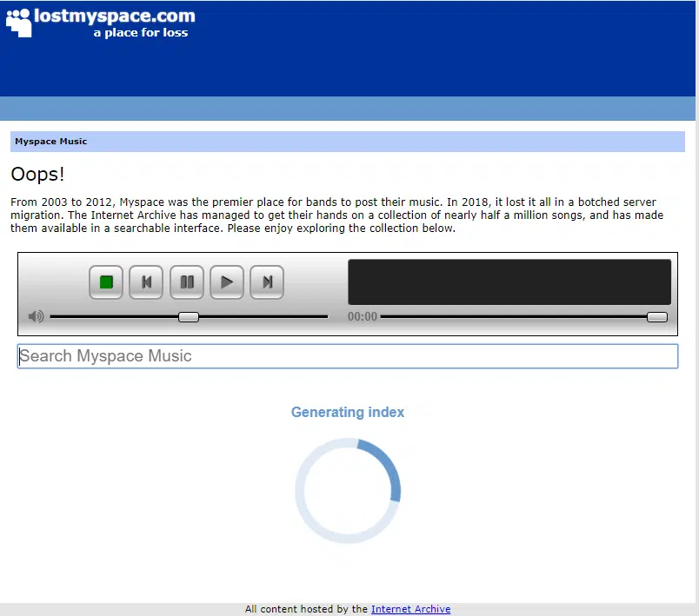Open the Internet Archive link

click(410, 608)
